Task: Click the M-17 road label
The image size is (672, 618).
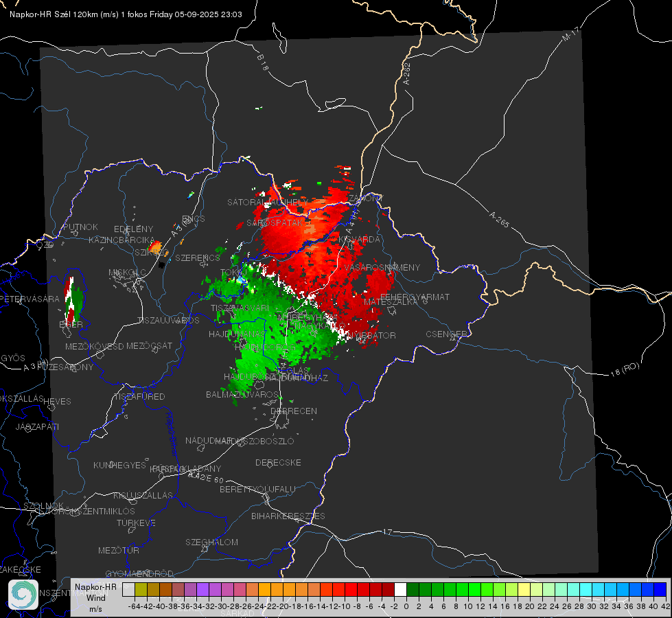Action: [x=571, y=34]
